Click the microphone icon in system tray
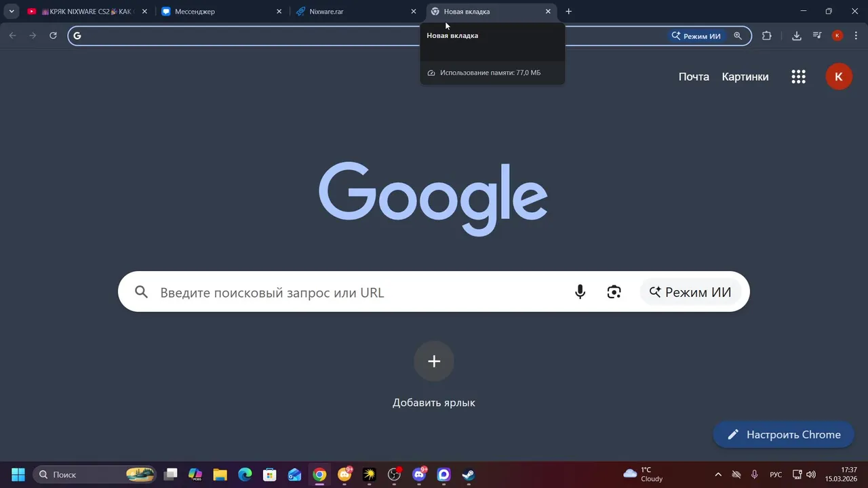Screen dimensions: 868x488 point(754,474)
